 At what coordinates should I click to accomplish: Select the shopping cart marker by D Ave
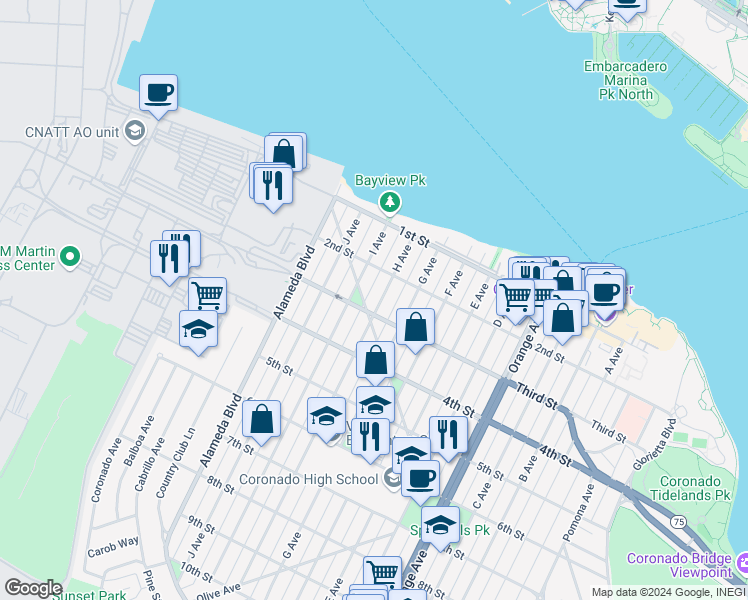[515, 300]
